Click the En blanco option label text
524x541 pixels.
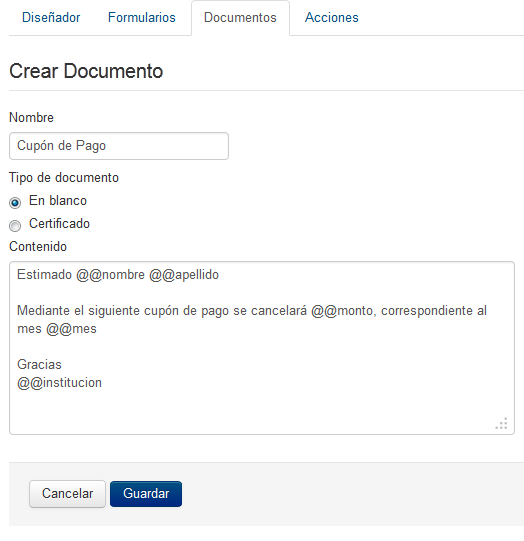(58, 200)
